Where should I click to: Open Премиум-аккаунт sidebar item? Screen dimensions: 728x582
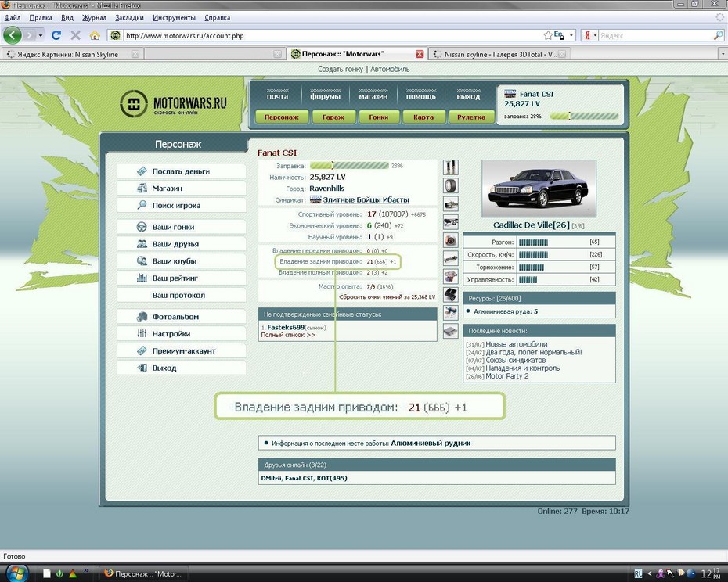coord(183,350)
